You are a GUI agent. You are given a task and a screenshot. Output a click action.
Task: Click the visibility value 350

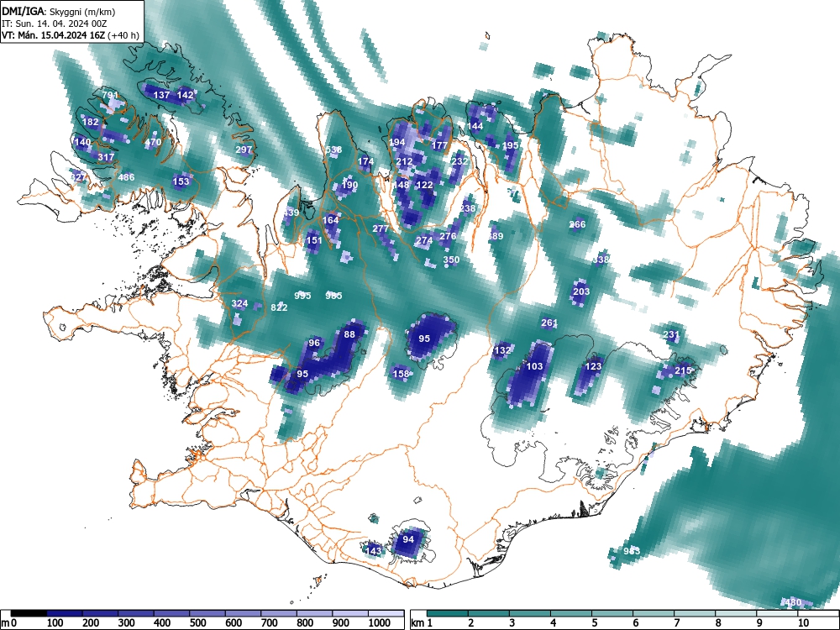(452, 260)
